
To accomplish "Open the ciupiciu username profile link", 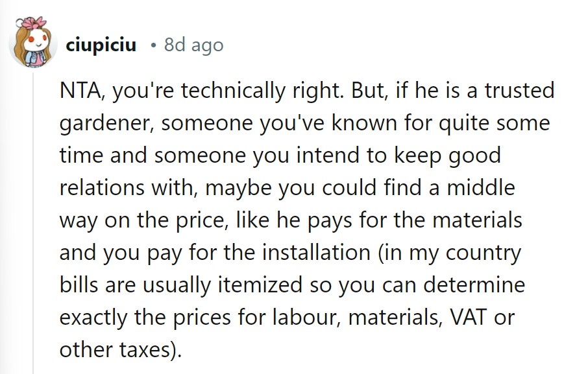I will (x=101, y=45).
